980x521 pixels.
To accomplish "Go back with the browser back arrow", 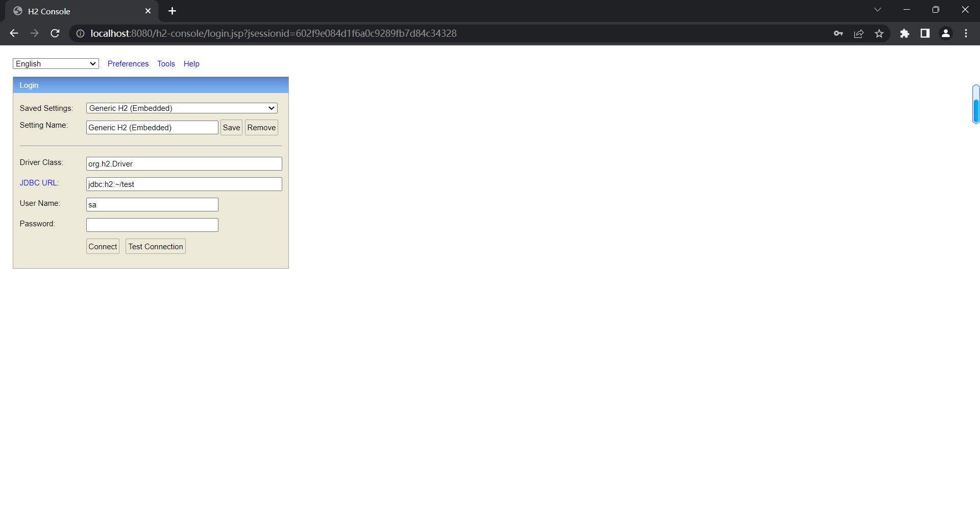I will [14, 33].
